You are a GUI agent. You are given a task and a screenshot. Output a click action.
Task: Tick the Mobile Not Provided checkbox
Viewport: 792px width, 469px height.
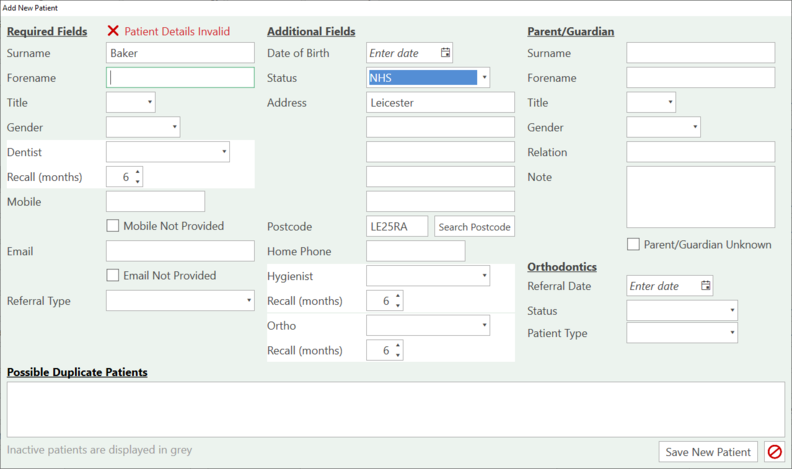click(113, 226)
